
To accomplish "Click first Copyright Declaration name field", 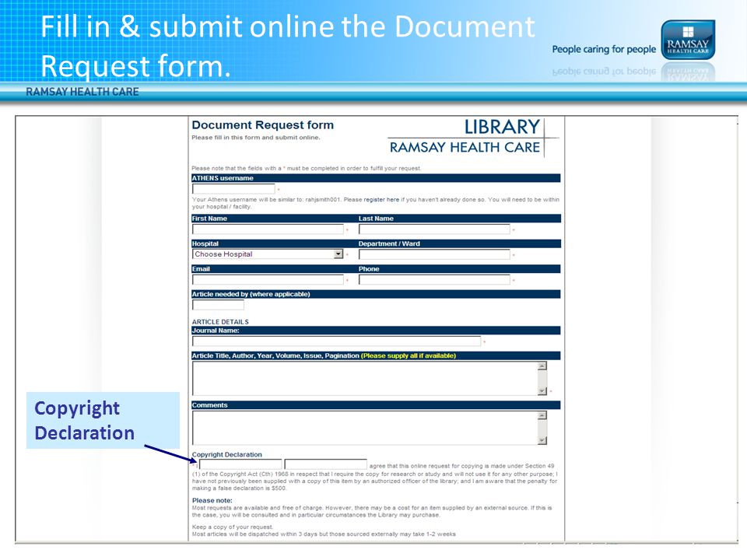I will pyautogui.click(x=240, y=464).
